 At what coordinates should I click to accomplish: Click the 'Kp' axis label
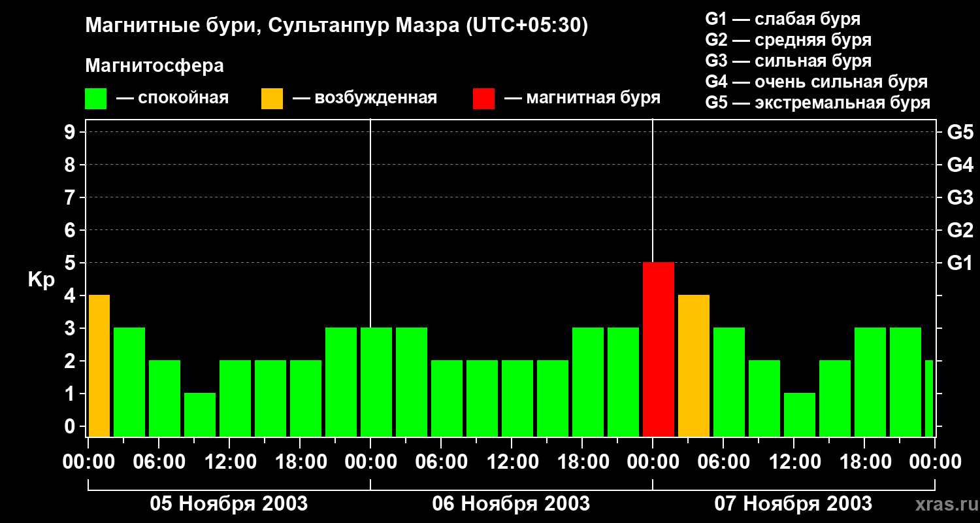tap(41, 280)
